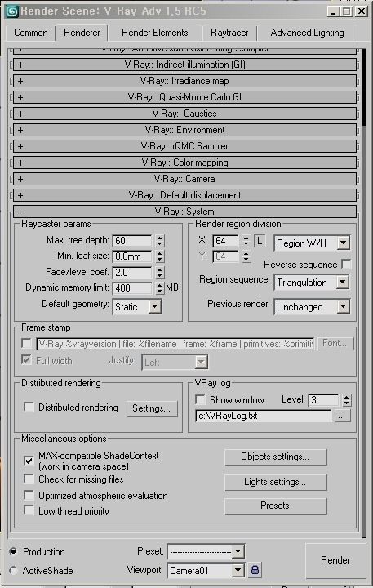Click the c:\VRayLog.txt path field
The height and width of the screenshot is (588, 373).
coord(263,416)
